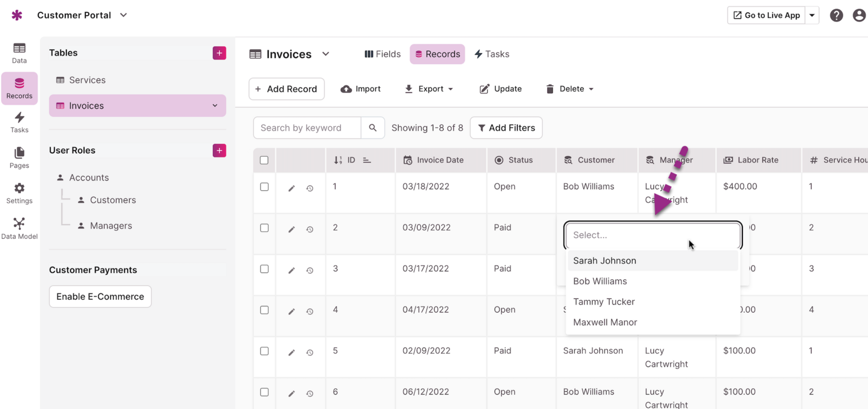Click the Search by keyword field

tap(307, 128)
